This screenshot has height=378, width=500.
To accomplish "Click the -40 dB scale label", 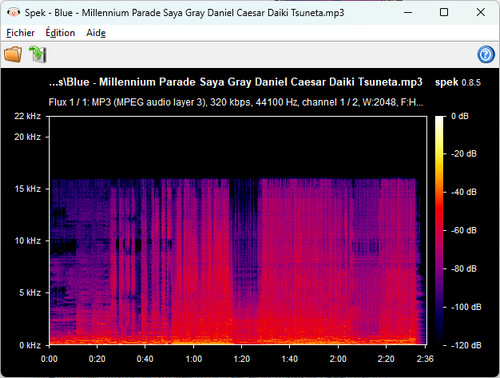I will (464, 192).
